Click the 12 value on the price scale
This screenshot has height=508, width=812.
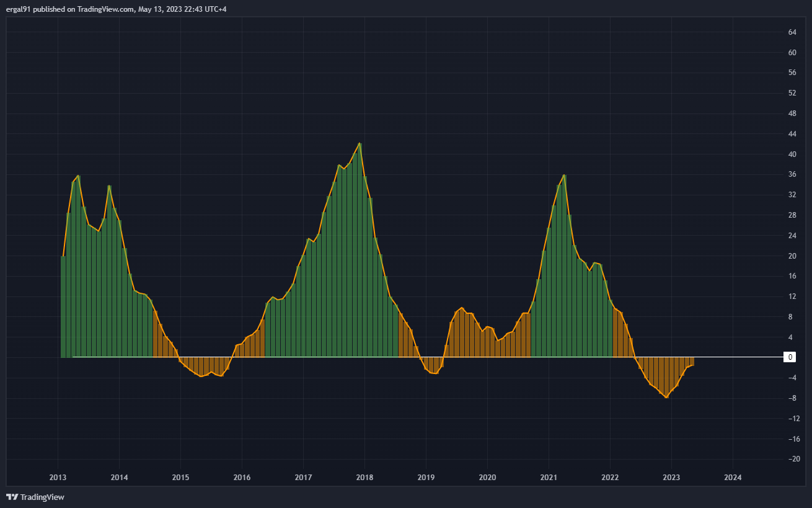[x=792, y=296]
